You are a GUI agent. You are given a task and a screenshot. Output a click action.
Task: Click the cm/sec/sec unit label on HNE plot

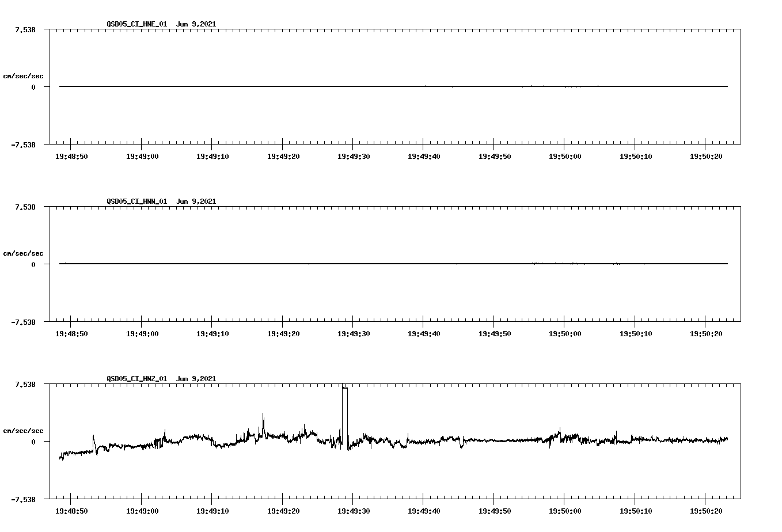click(23, 76)
